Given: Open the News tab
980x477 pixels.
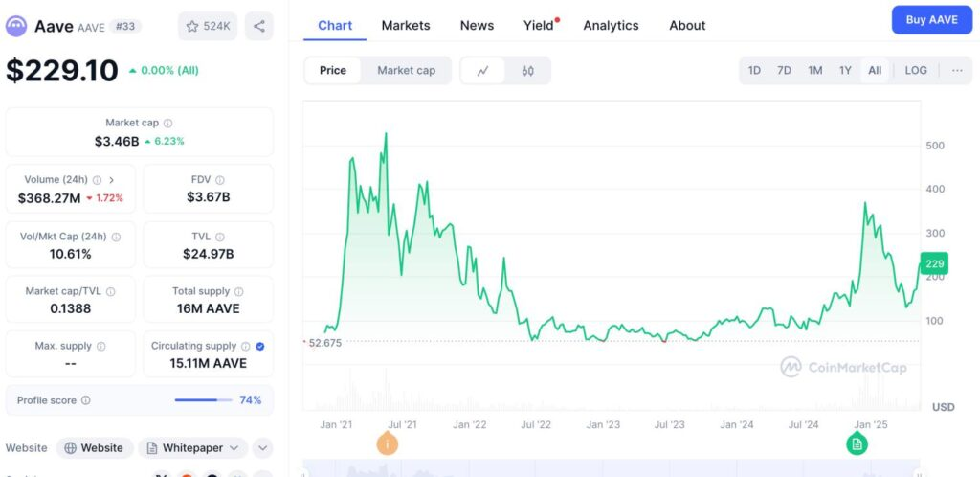Looking at the screenshot, I should point(477,26).
